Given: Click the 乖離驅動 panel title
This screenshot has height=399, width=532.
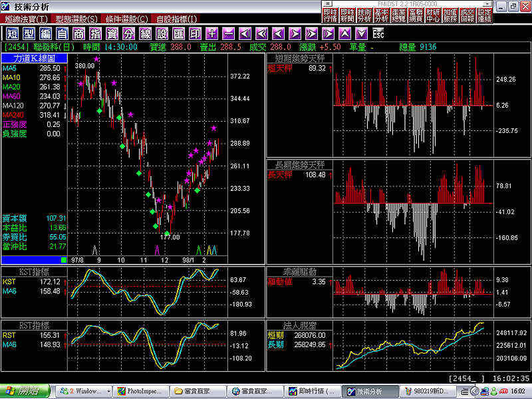Looking at the screenshot, I should (300, 272).
